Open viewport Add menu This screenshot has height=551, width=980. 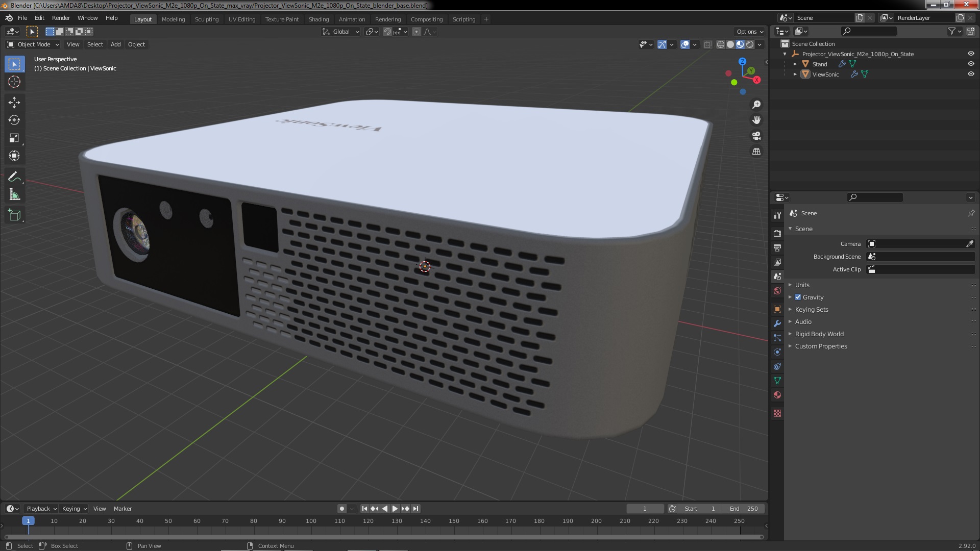116,44
